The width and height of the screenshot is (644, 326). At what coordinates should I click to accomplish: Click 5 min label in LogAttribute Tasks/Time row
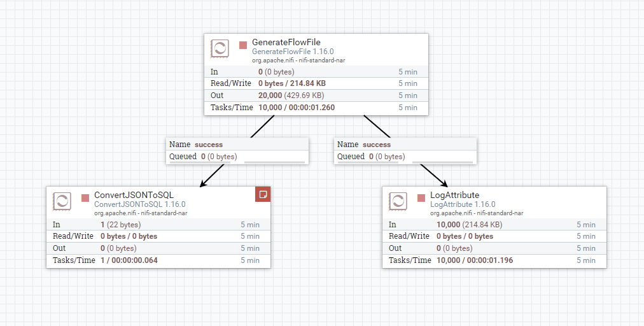click(586, 260)
